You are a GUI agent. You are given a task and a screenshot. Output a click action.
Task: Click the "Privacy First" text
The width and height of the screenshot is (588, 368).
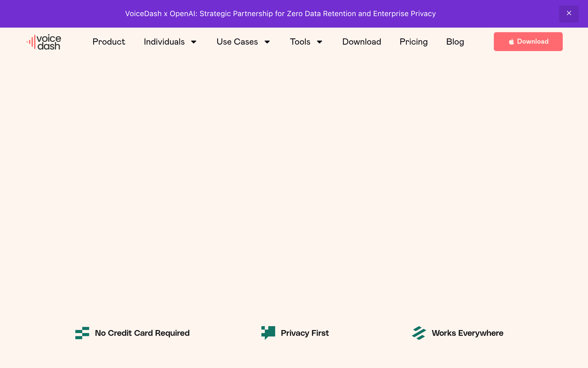(x=305, y=333)
